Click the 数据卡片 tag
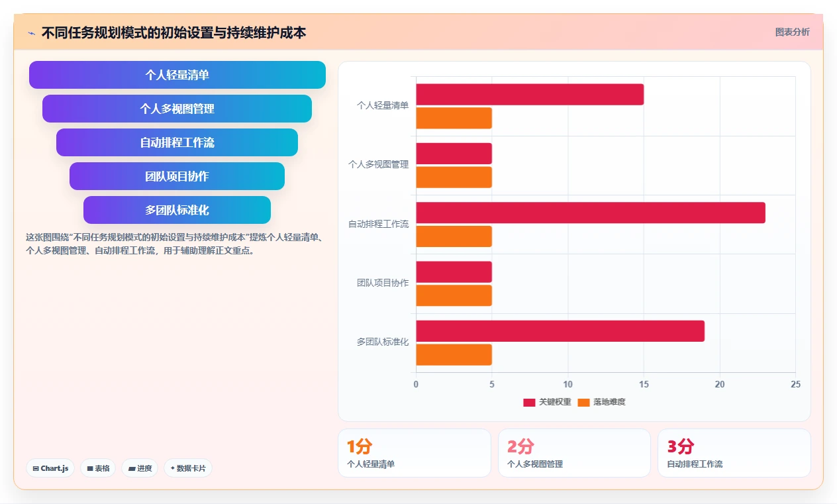This screenshot has height=504, width=837. pyautogui.click(x=188, y=468)
